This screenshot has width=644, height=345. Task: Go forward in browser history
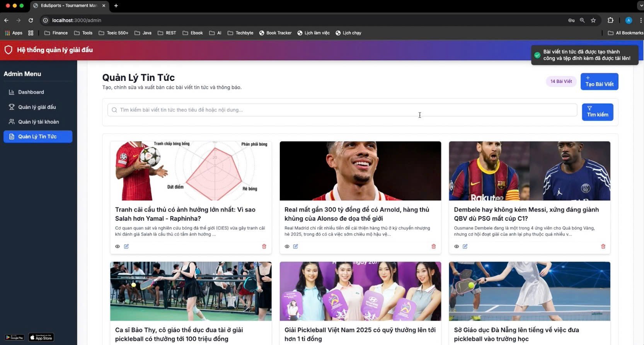[x=18, y=20]
